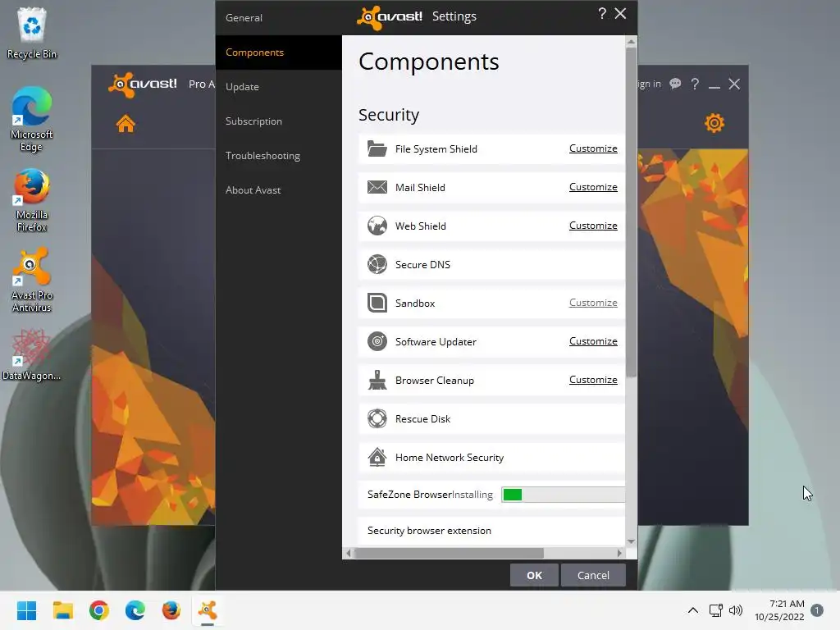
Task: Open the Windows Start menu
Action: pos(26,610)
